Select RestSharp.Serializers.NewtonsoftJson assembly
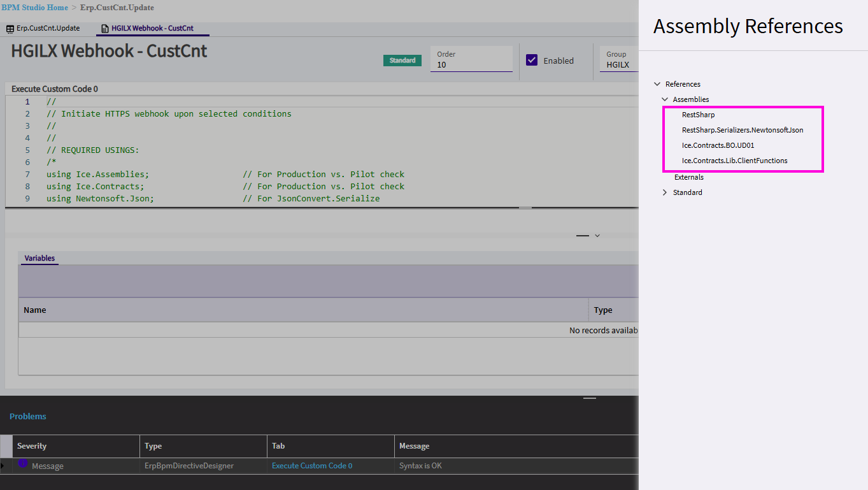868x490 pixels. [x=742, y=130]
